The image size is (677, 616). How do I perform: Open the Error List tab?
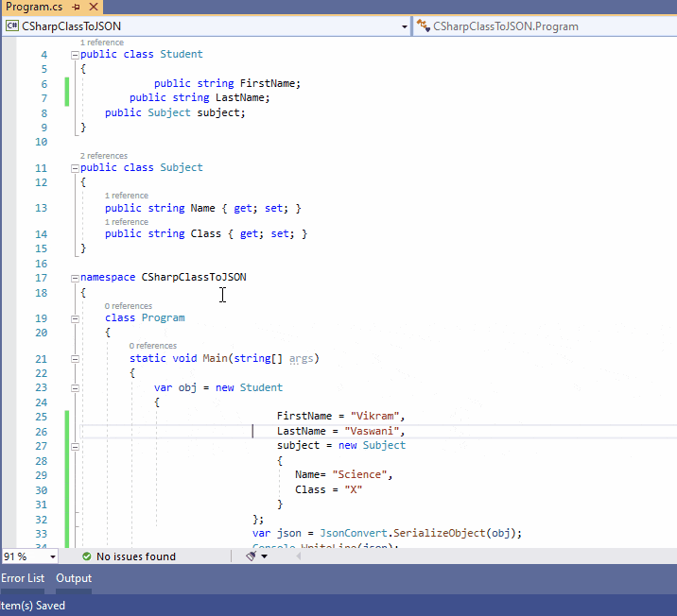(x=23, y=578)
